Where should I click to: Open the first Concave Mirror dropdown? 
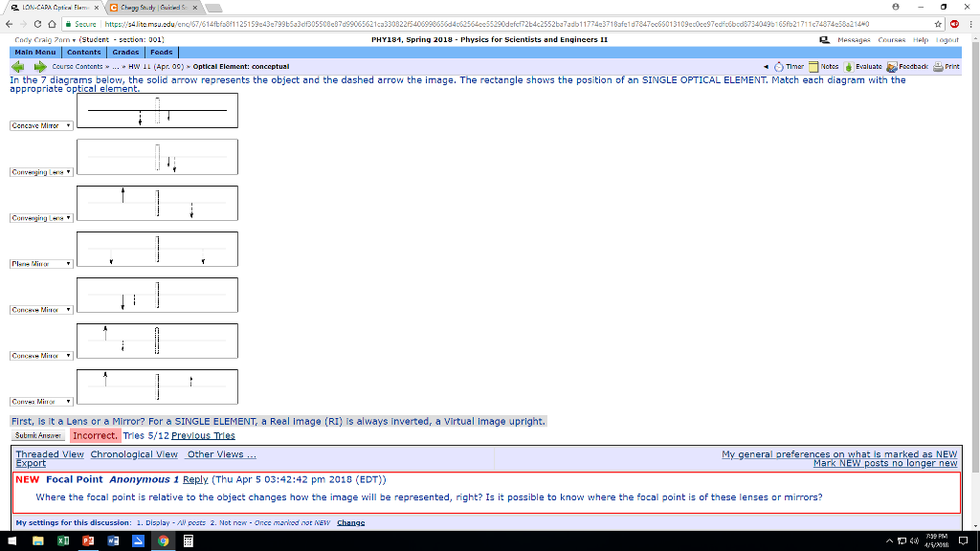pos(39,125)
